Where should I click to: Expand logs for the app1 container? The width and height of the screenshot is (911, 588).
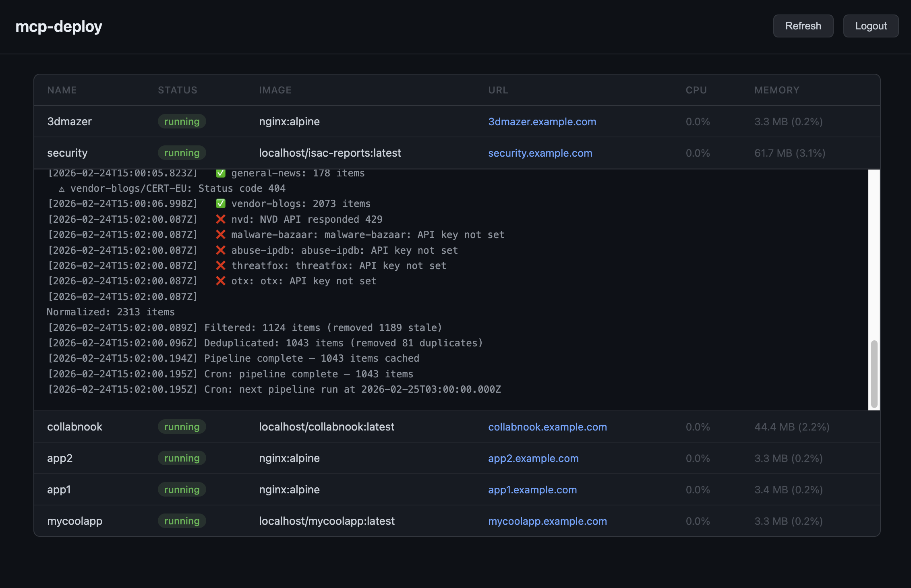pos(59,489)
